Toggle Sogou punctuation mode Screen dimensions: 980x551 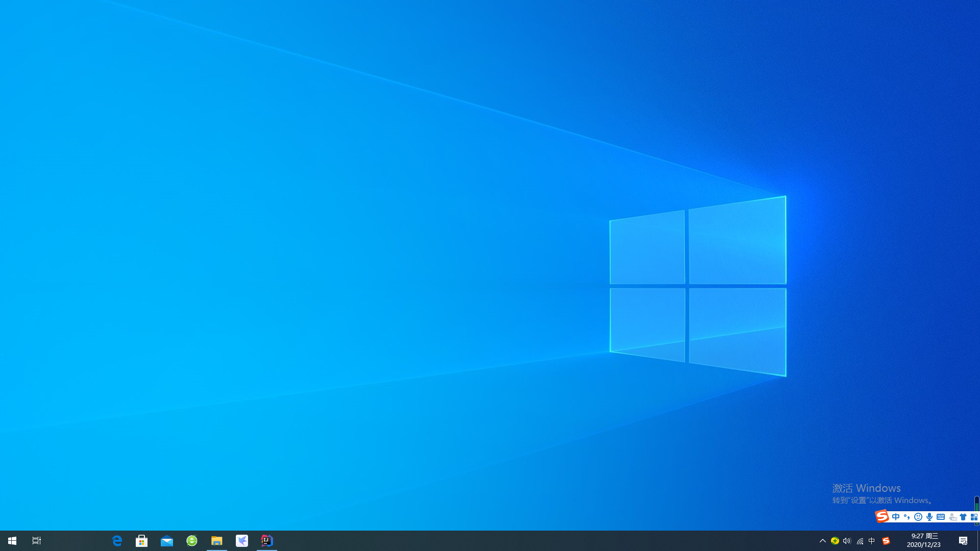(907, 517)
